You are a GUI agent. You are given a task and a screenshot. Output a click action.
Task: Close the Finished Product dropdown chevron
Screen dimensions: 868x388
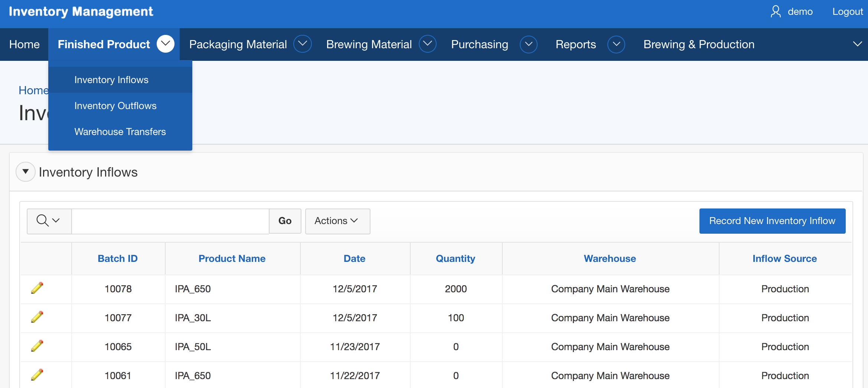[x=166, y=44]
